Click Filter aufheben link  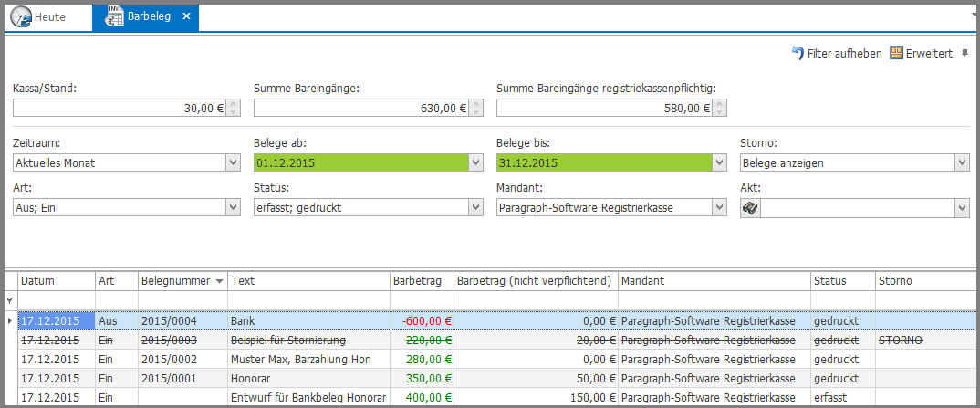(844, 54)
